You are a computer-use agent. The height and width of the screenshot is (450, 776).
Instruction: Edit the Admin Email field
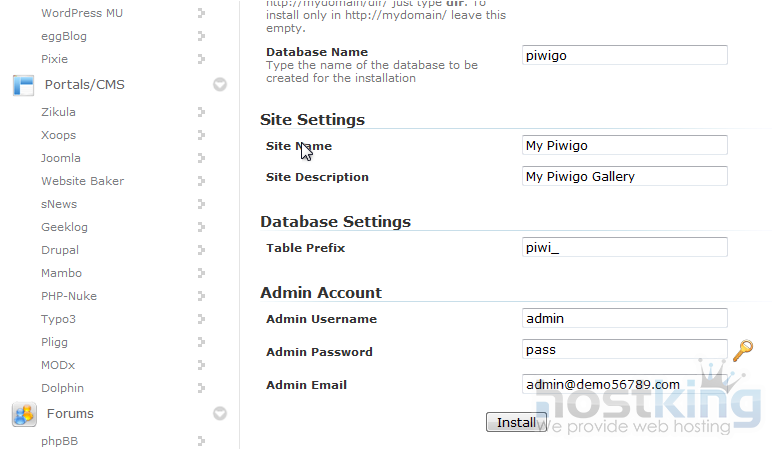[x=625, y=384]
